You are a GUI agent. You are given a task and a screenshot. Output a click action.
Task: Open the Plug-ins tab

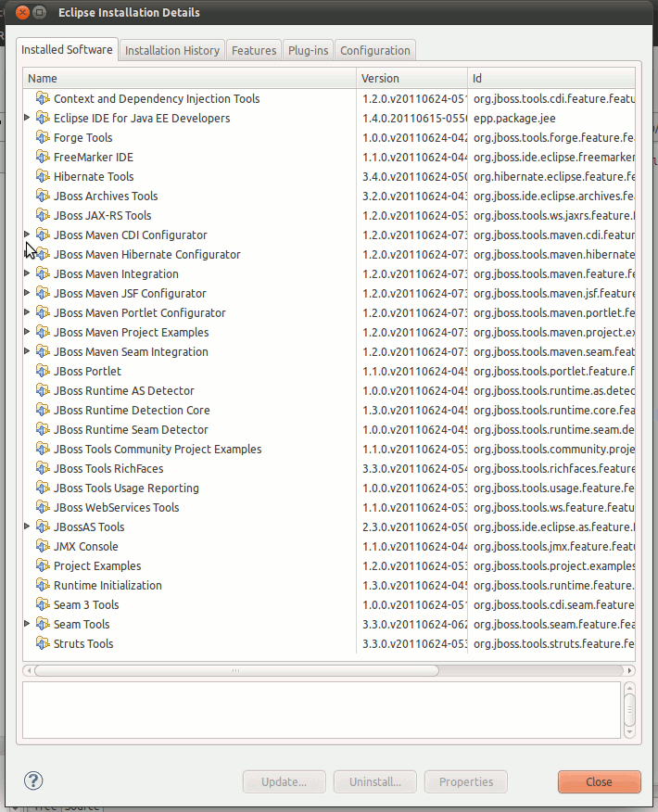pos(308,50)
